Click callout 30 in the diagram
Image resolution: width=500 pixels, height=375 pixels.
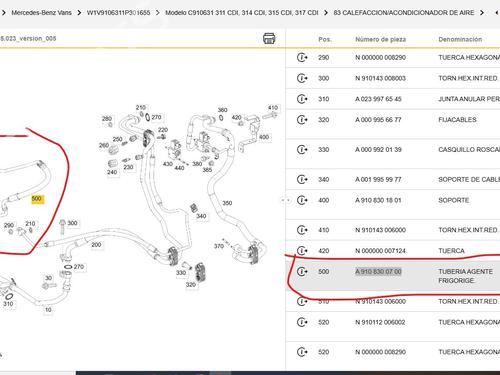pos(49,278)
